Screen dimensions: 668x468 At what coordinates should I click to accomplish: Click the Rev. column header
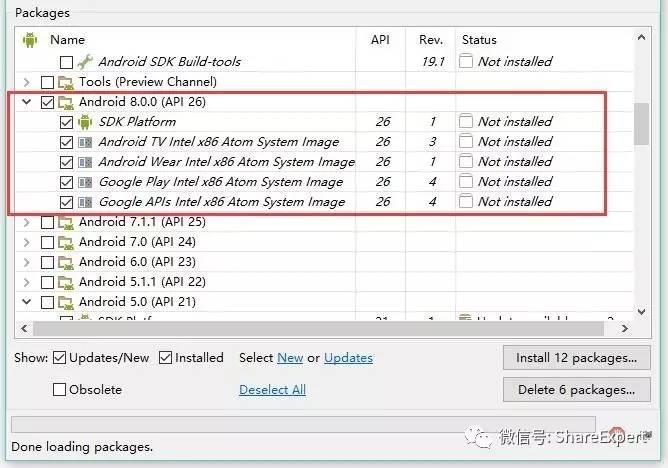pos(431,40)
